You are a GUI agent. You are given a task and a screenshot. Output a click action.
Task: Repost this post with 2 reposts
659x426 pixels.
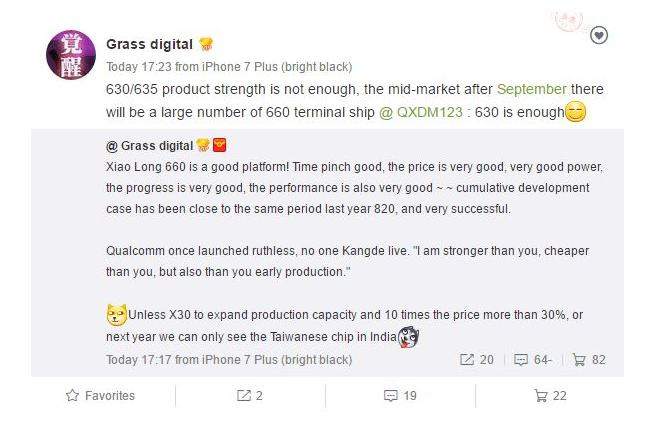click(x=250, y=396)
